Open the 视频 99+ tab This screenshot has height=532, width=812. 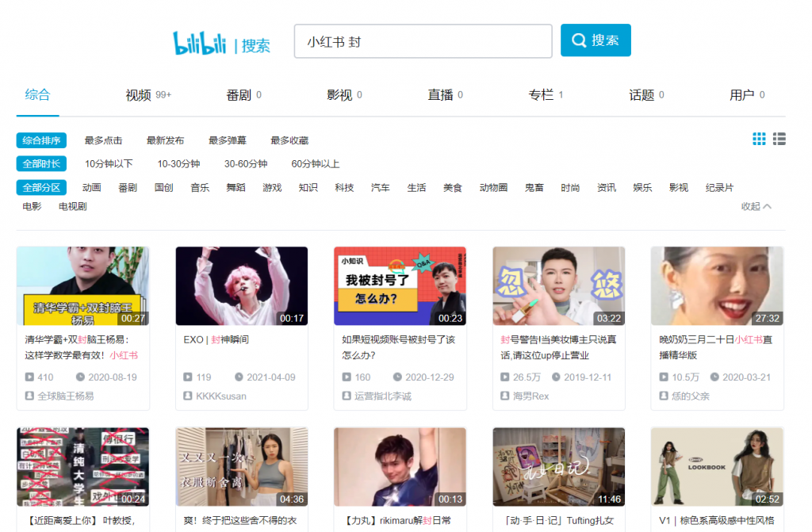148,95
